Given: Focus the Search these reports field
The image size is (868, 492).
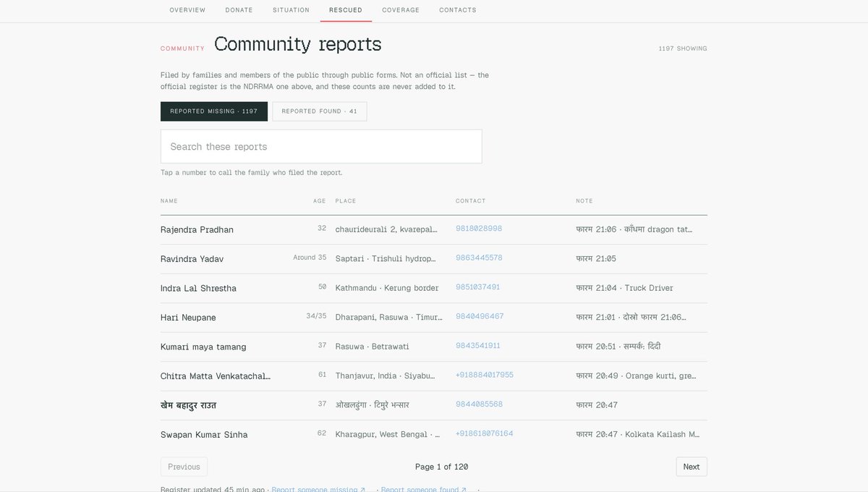Looking at the screenshot, I should click(x=321, y=146).
